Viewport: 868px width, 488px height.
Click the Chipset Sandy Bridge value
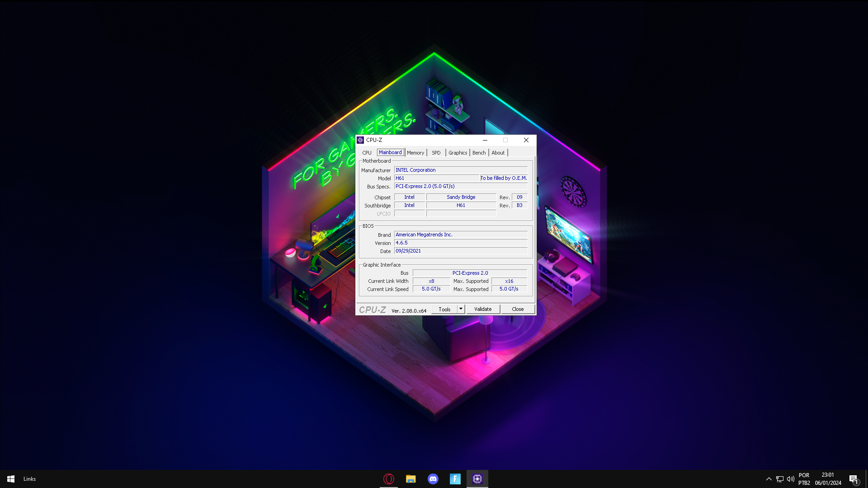click(x=461, y=197)
